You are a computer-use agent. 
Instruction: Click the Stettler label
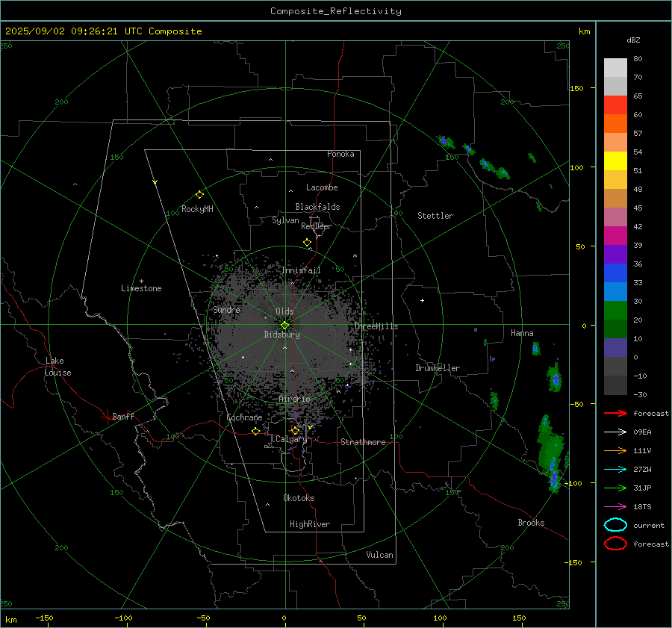coord(435,216)
